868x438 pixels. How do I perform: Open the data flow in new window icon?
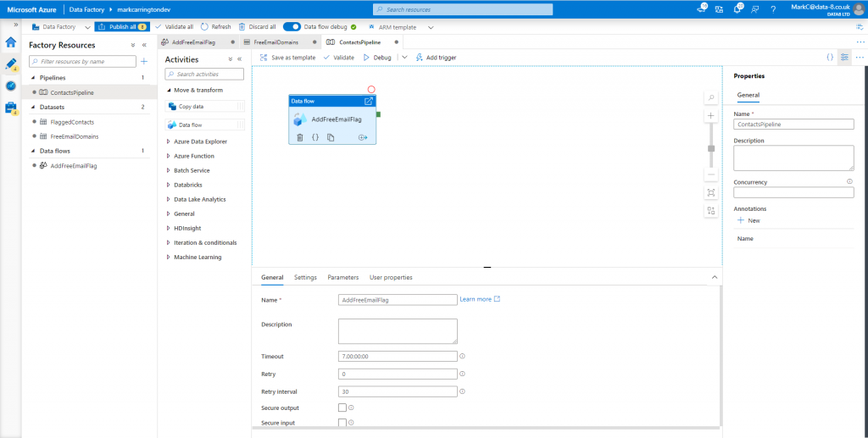pyautogui.click(x=369, y=101)
